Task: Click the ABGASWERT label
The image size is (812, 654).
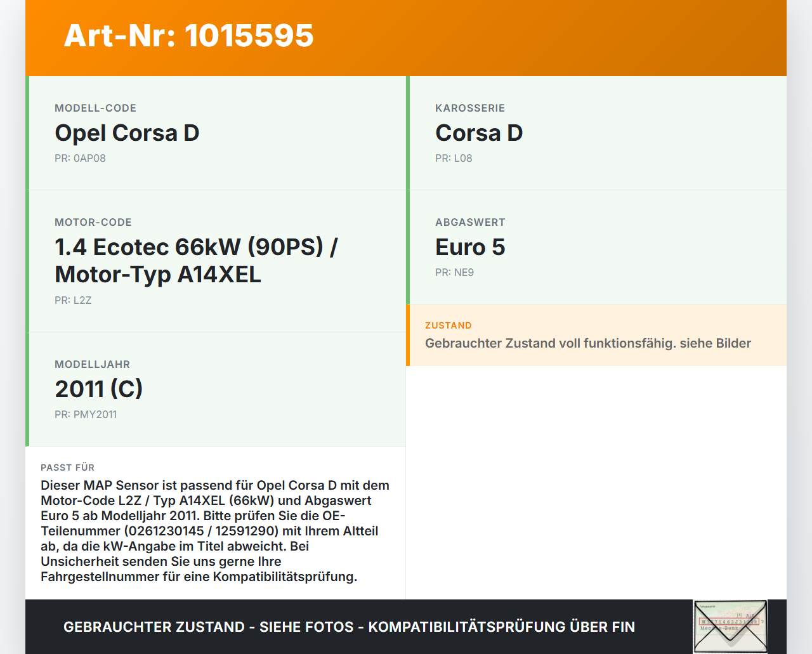Action: (470, 222)
